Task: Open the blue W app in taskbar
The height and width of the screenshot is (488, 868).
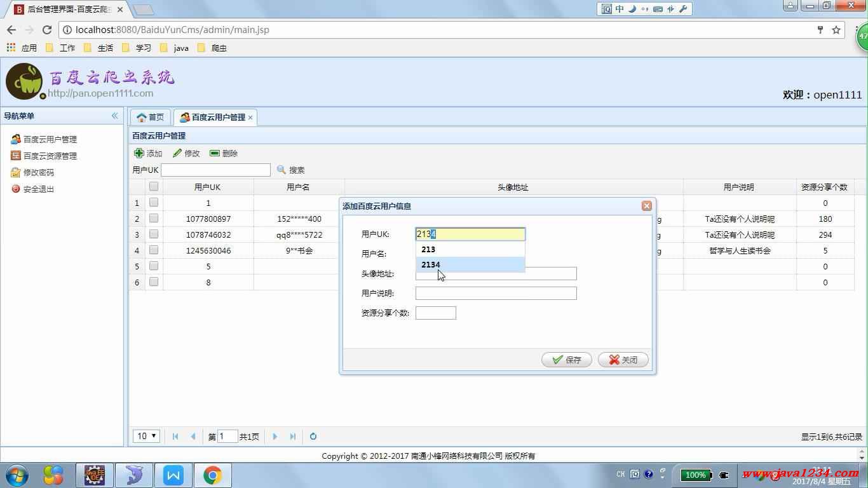Action: pos(173,475)
